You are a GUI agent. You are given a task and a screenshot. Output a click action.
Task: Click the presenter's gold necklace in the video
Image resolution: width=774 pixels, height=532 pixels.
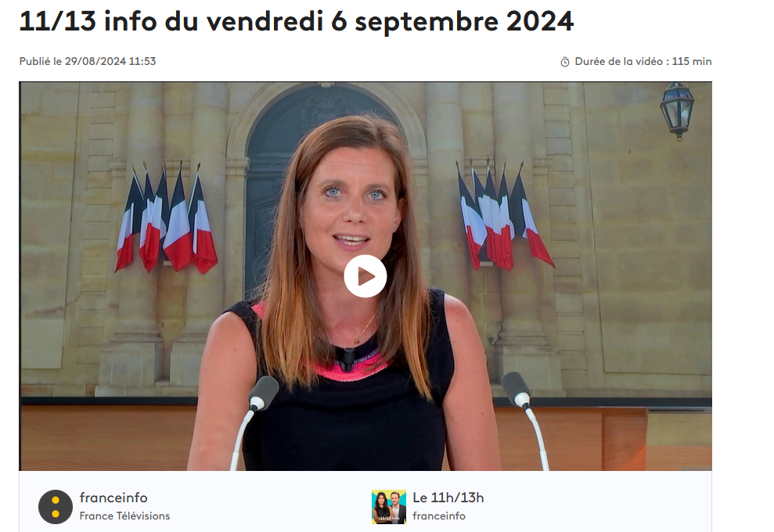(366, 327)
